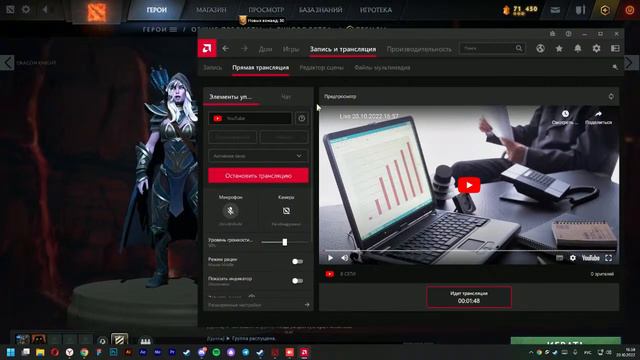The image size is (640, 360).
Task: Click the pin icon under the toolbar
Action: [x=615, y=67]
